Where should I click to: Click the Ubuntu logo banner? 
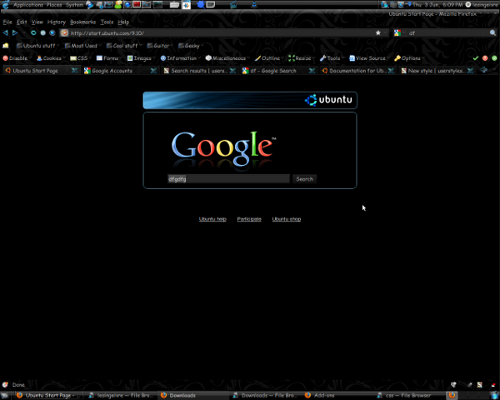(x=250, y=100)
